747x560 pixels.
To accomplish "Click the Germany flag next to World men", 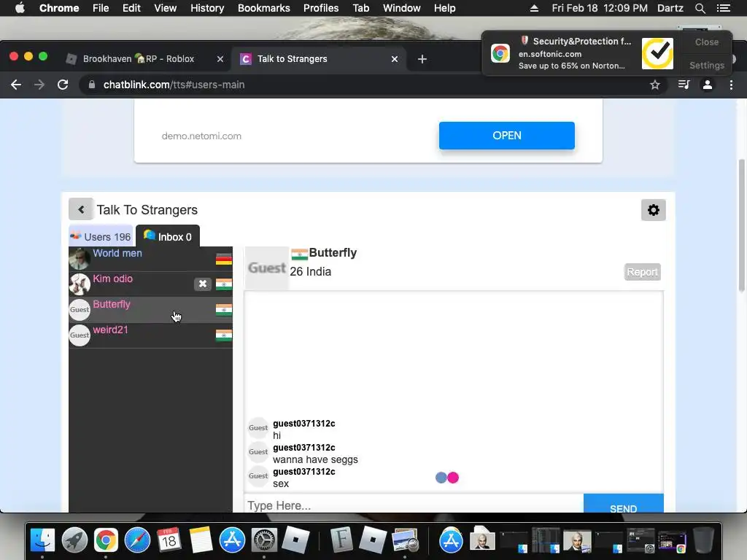I will pos(224,259).
